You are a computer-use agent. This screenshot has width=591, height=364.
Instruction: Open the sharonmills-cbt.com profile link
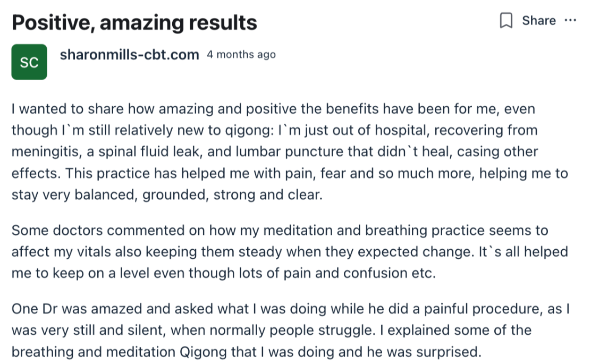coord(130,54)
